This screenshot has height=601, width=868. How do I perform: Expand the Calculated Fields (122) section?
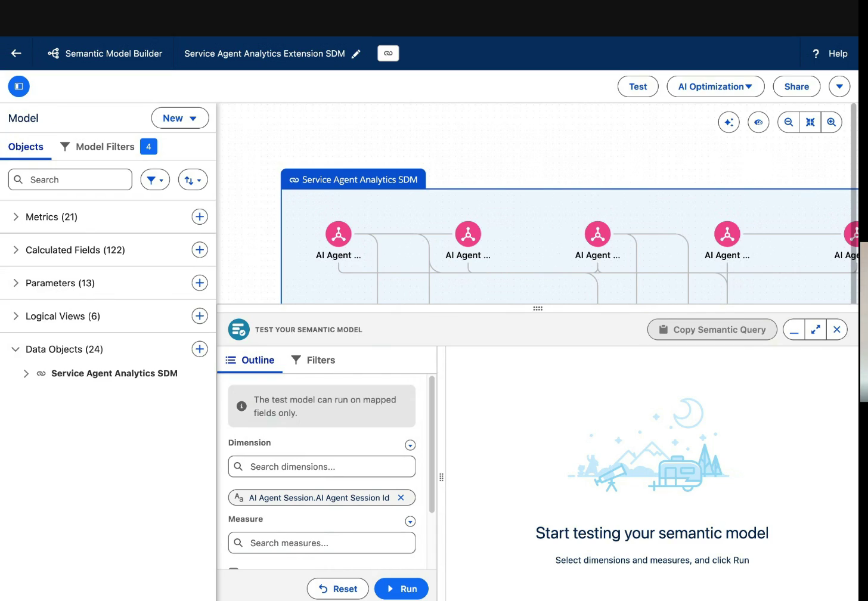[15, 250]
